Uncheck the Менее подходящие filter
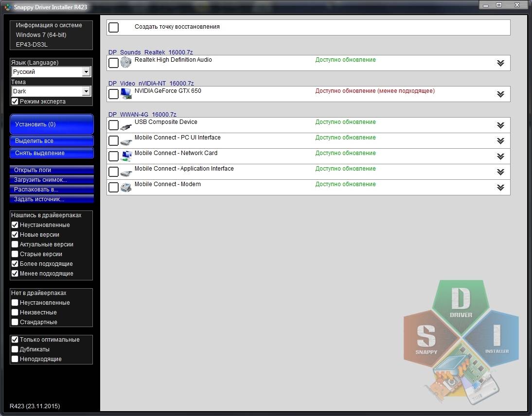The width and height of the screenshot is (532, 416). pos(15,273)
